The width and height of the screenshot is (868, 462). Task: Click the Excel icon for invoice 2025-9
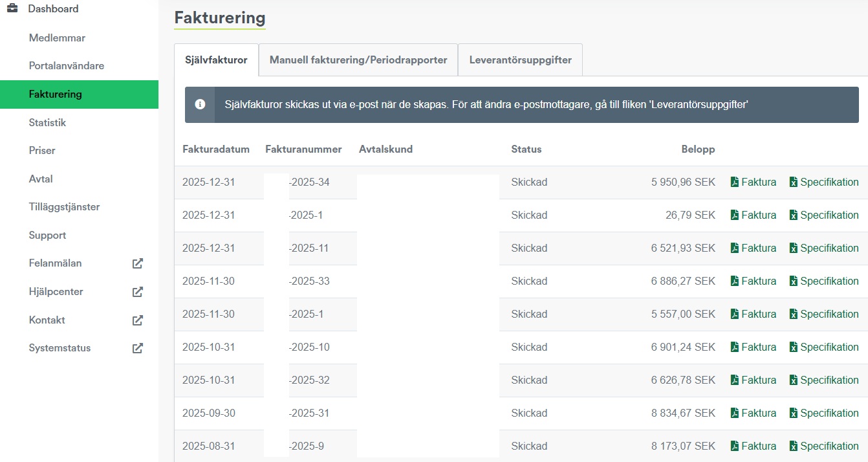coord(794,446)
